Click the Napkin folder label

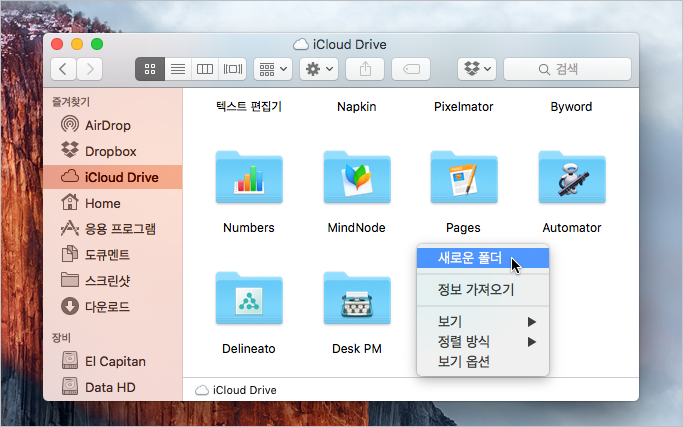point(356,107)
